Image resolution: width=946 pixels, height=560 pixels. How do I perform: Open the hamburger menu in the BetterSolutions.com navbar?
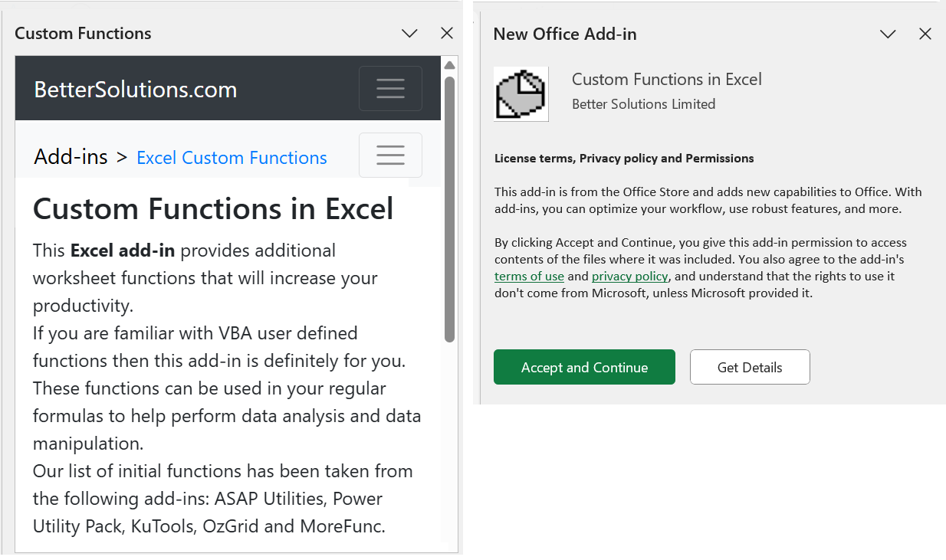(x=390, y=89)
